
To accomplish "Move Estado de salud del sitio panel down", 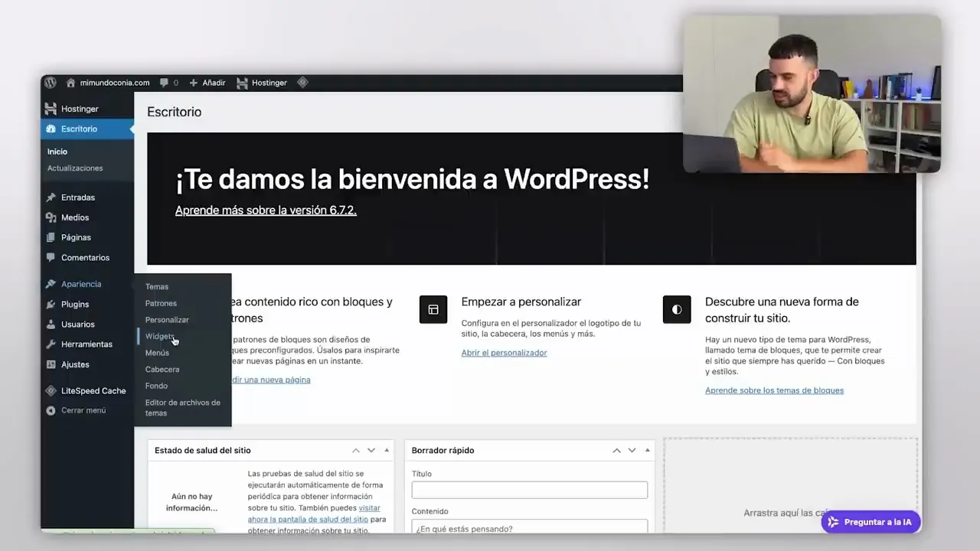I will pyautogui.click(x=371, y=450).
